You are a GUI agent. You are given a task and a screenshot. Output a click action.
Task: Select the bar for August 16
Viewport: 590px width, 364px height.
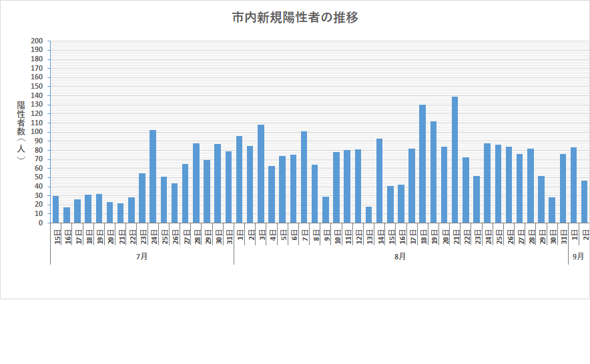(x=401, y=204)
